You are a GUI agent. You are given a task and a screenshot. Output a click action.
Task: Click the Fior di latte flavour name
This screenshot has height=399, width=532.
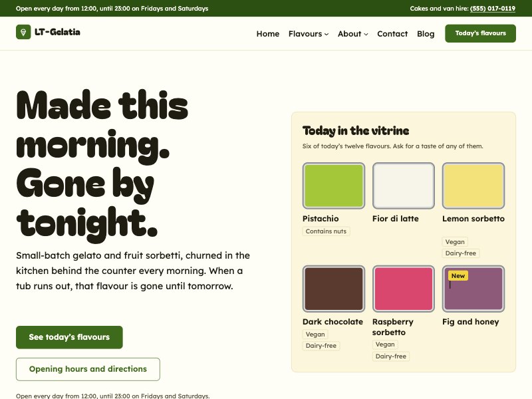pos(395,219)
